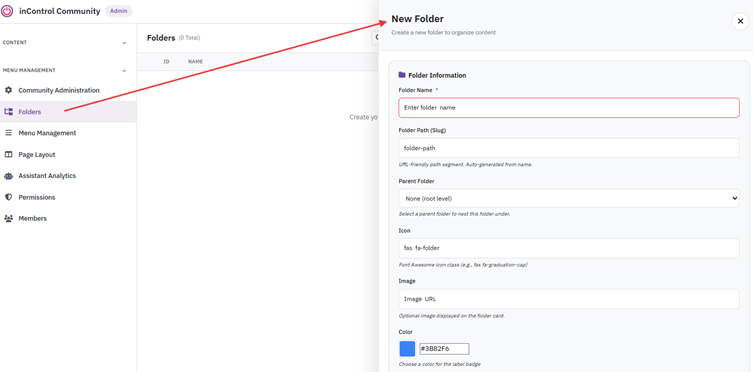The height and width of the screenshot is (372, 753).
Task: Collapse the MENU MANAGEMENT section chevron
Action: 124,71
